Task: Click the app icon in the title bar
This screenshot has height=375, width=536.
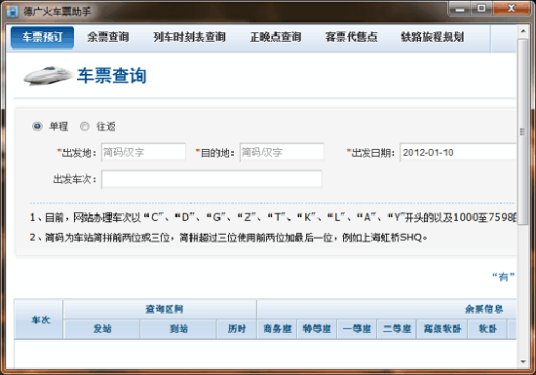Action: click(x=12, y=11)
